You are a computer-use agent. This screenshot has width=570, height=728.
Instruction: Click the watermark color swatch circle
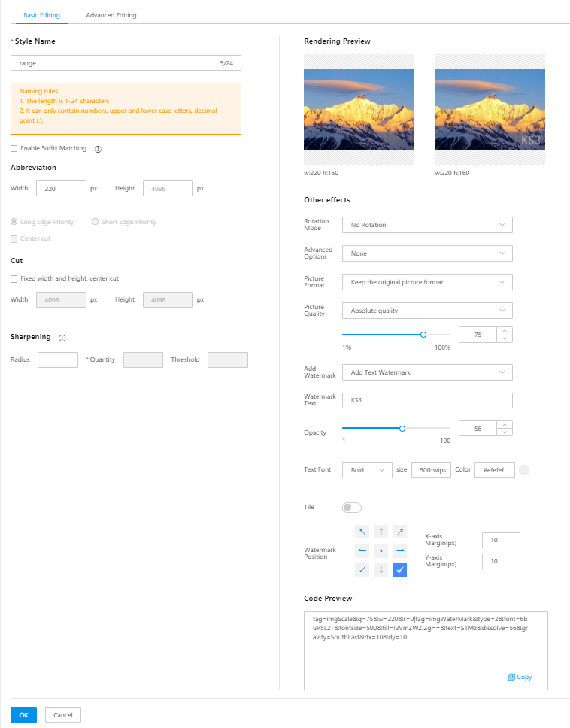pyautogui.click(x=524, y=470)
